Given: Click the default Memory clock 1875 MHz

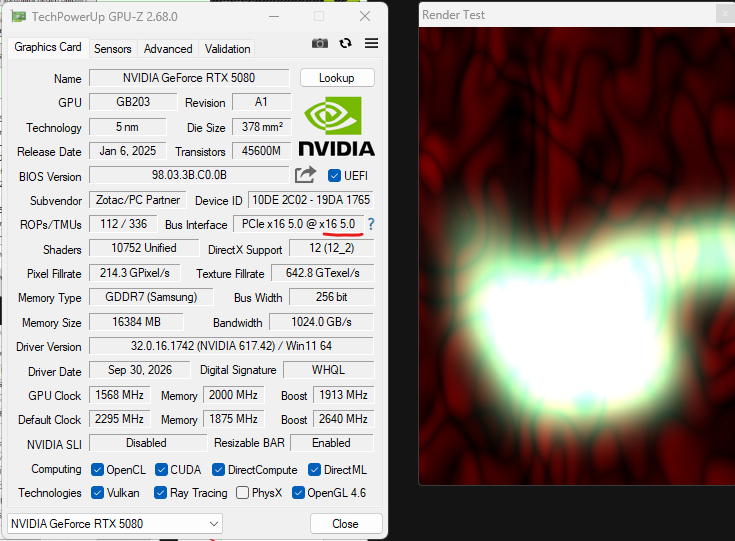Looking at the screenshot, I should 233,419.
